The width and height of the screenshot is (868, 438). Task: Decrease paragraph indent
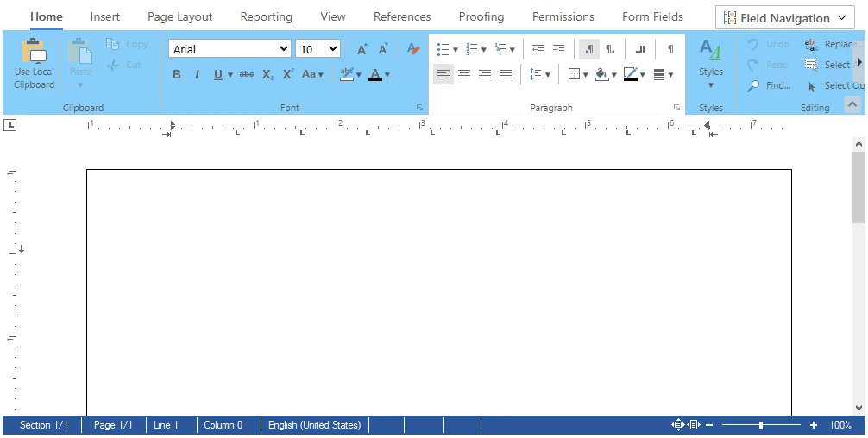click(538, 49)
